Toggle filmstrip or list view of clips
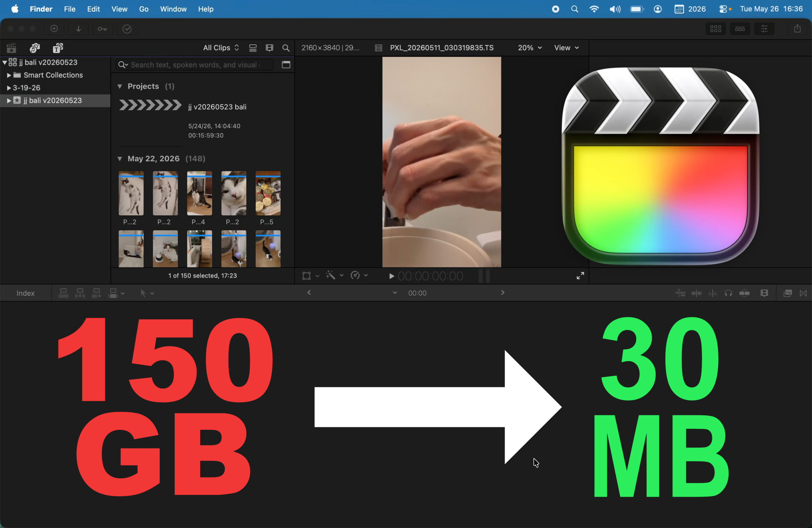This screenshot has width=812, height=528. point(253,48)
